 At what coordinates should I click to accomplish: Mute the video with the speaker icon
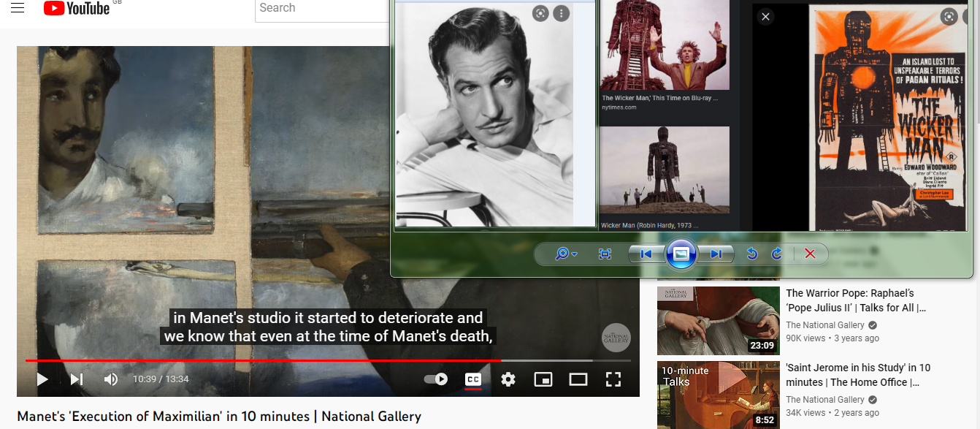click(111, 379)
